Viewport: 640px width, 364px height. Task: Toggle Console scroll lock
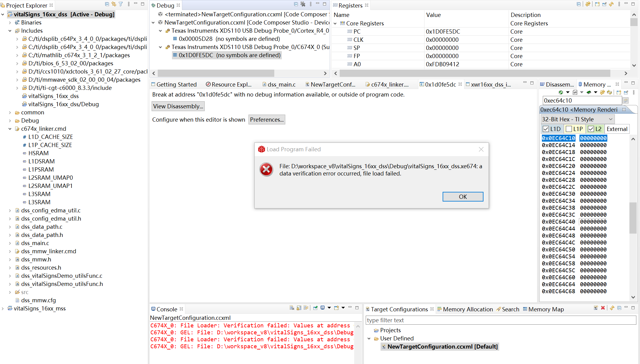299,308
